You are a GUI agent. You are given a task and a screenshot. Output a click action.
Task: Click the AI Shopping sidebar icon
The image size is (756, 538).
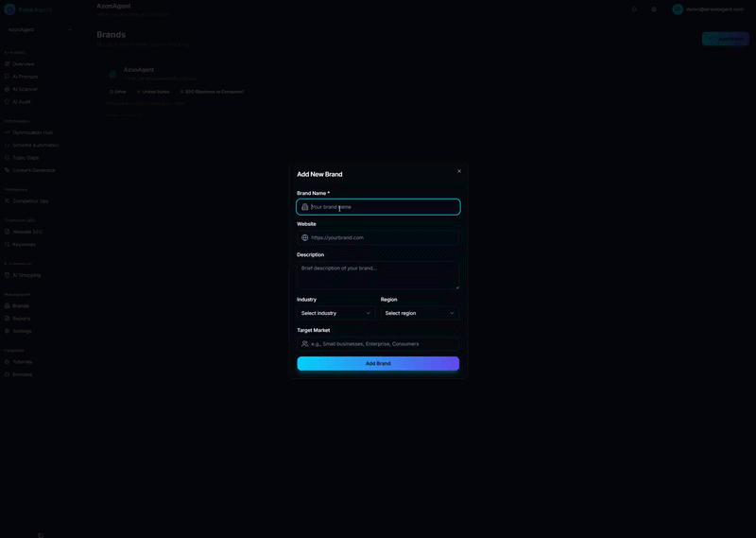8,275
